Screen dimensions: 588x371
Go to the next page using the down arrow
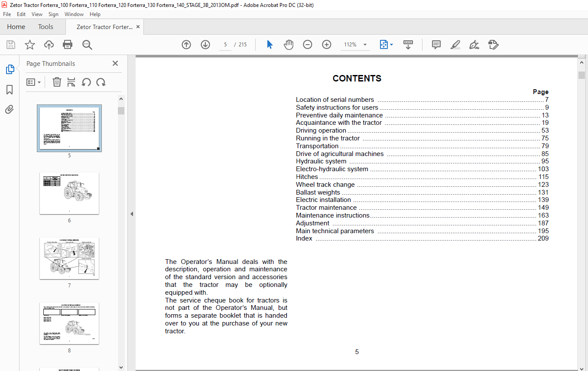205,45
